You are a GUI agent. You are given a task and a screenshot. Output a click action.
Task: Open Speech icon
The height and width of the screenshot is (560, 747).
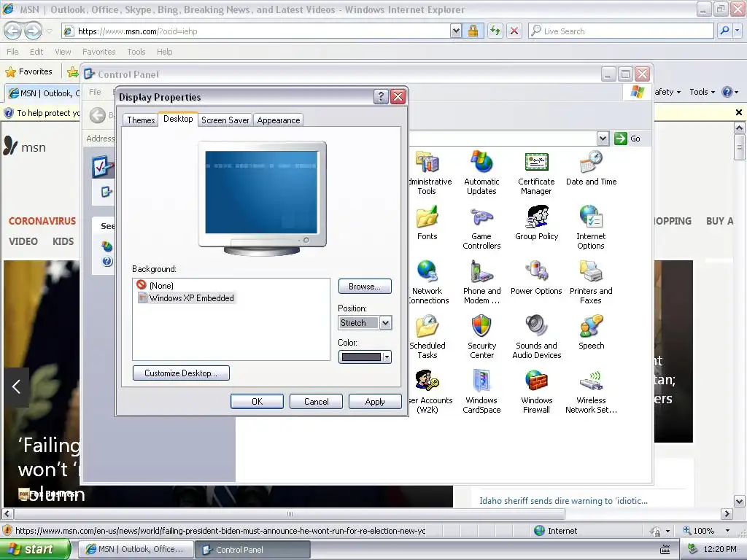591,332
